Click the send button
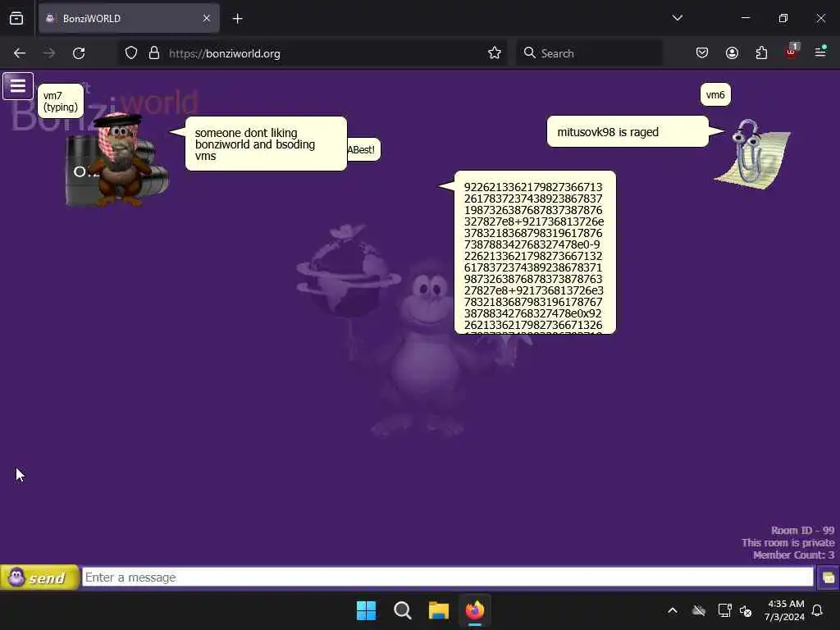The width and height of the screenshot is (840, 630). (39, 577)
